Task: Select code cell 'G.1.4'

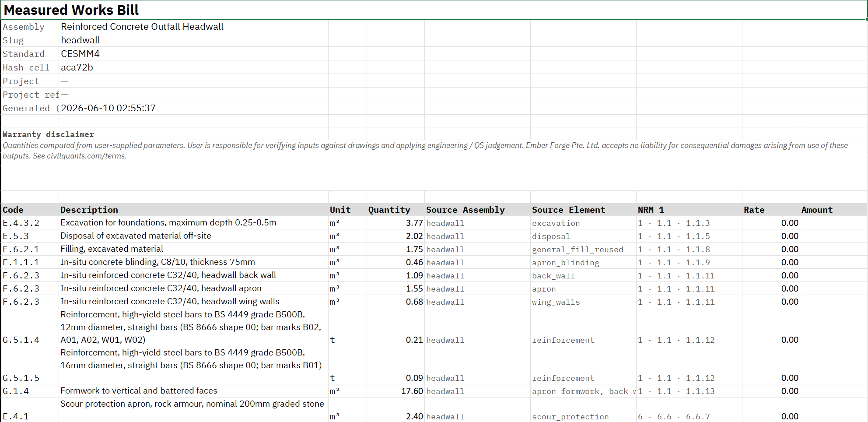Action: 30,391
